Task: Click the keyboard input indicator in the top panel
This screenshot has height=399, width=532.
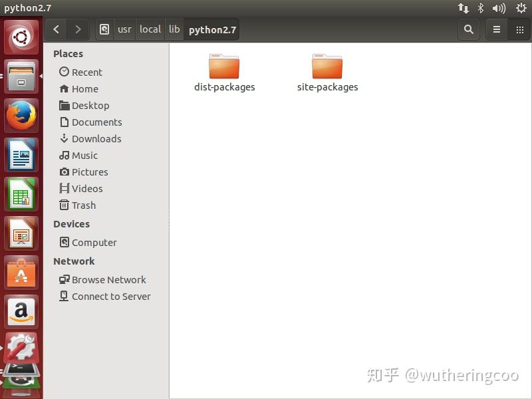Action: pos(464,8)
